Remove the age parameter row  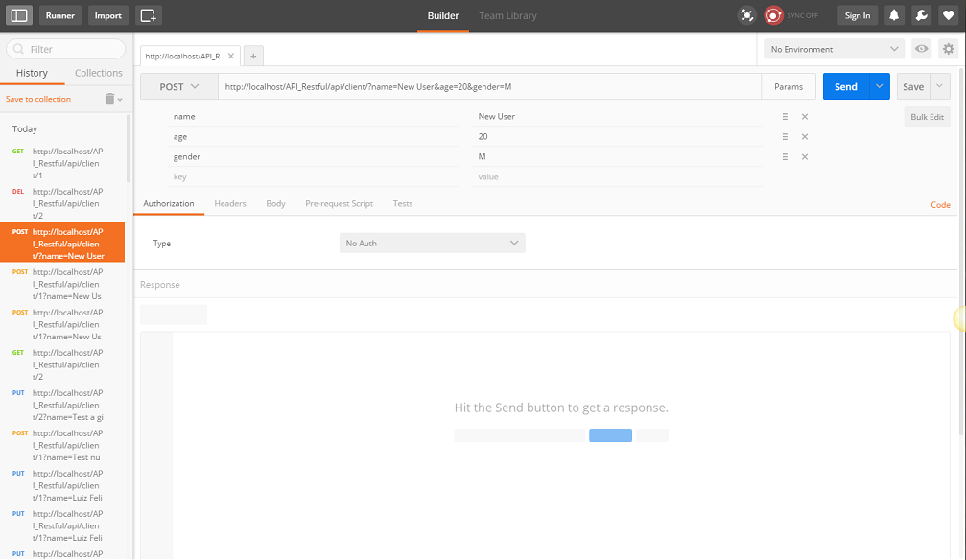(x=805, y=137)
